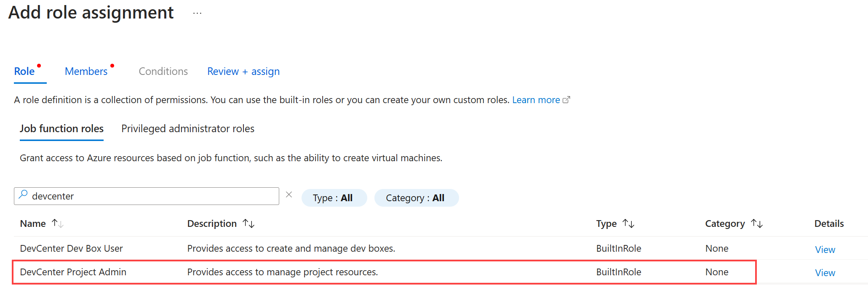Click the Category column header

pyautogui.click(x=725, y=223)
